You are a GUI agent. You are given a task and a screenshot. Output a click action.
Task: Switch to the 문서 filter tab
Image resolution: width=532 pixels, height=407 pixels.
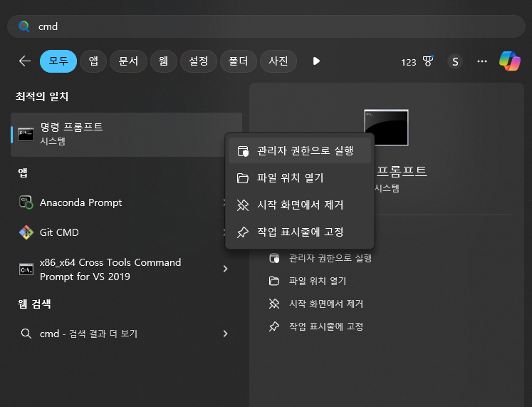coord(128,61)
